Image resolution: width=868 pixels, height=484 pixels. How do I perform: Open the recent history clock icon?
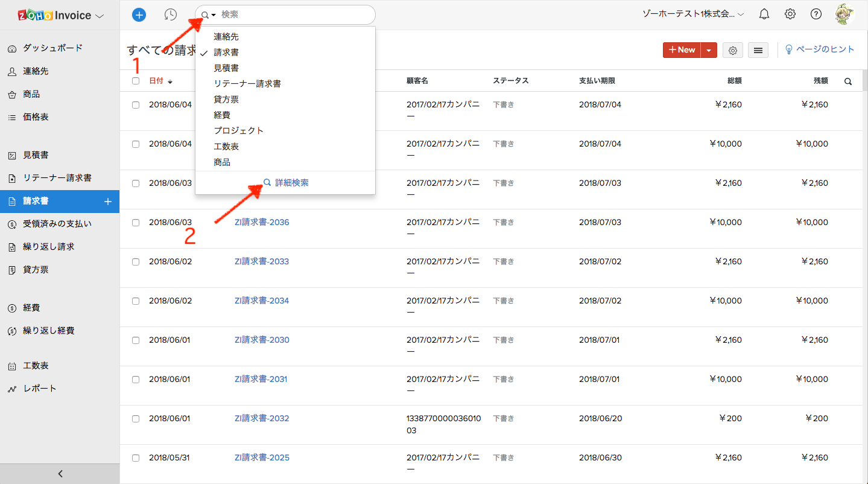click(171, 14)
